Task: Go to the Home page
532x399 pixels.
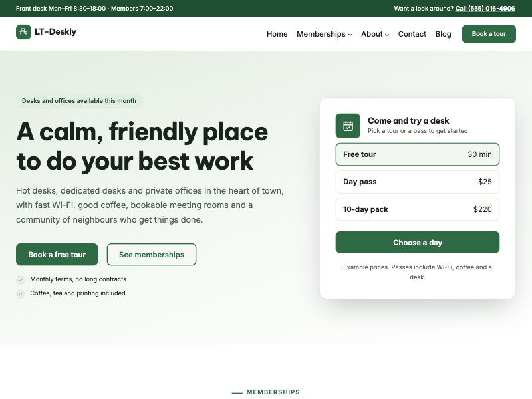Action: point(277,34)
